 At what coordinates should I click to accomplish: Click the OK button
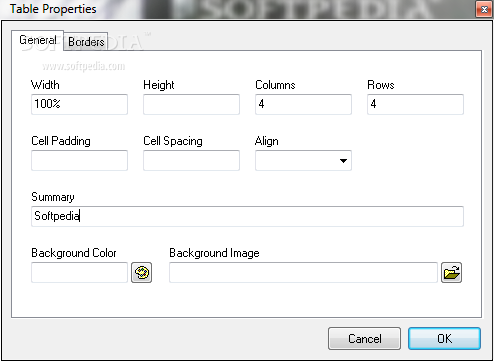coord(444,339)
